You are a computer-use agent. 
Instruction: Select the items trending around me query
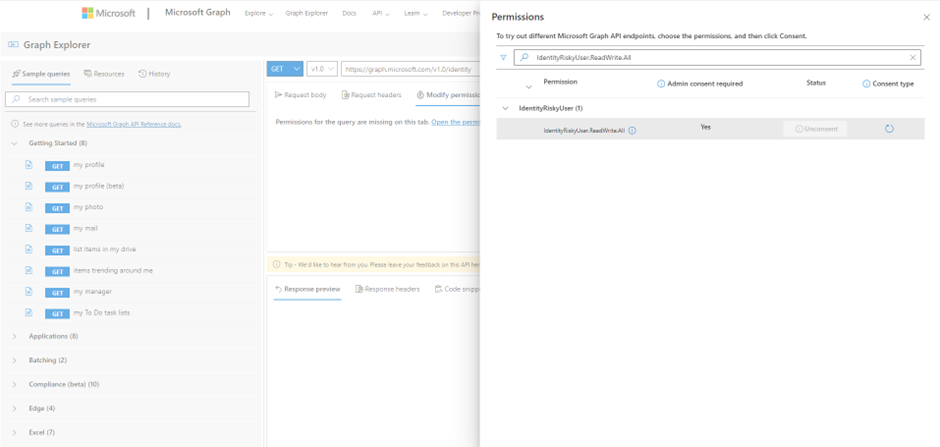(113, 270)
